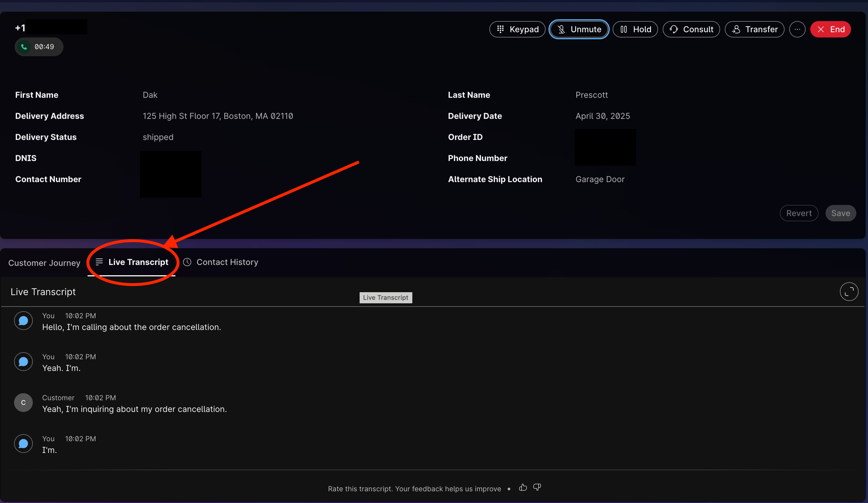Transfer the active call
The width and height of the screenshot is (868, 503).
tap(754, 29)
